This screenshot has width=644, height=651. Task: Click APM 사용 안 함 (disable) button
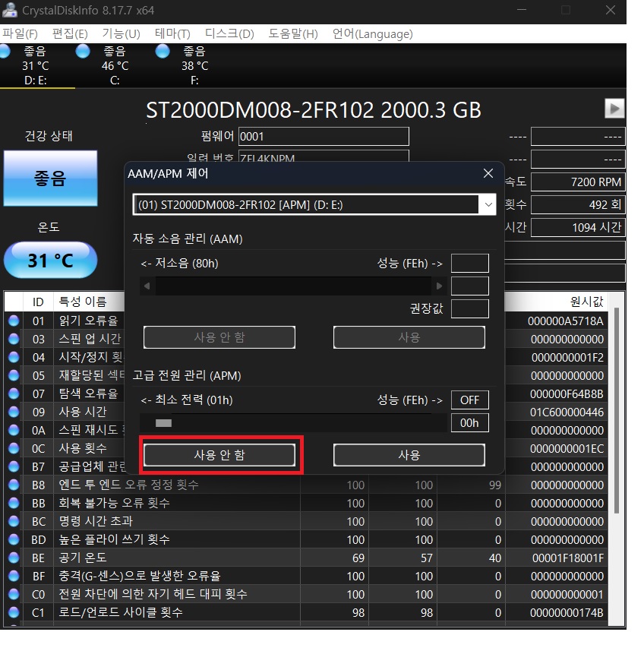tap(219, 455)
